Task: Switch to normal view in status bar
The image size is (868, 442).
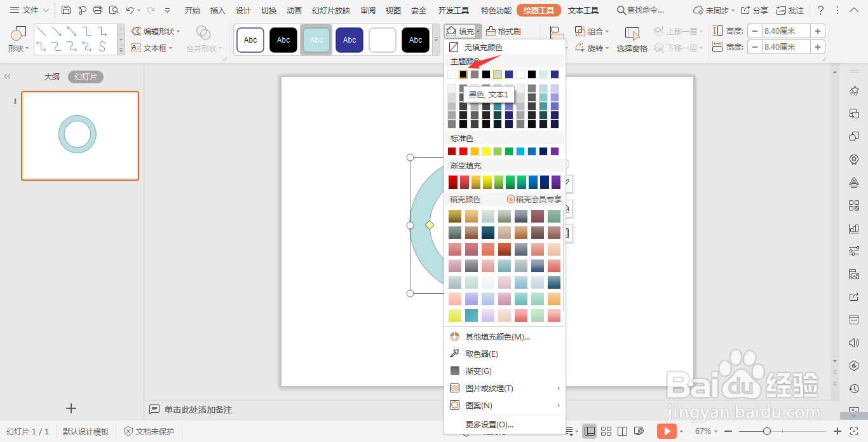Action: coord(590,431)
